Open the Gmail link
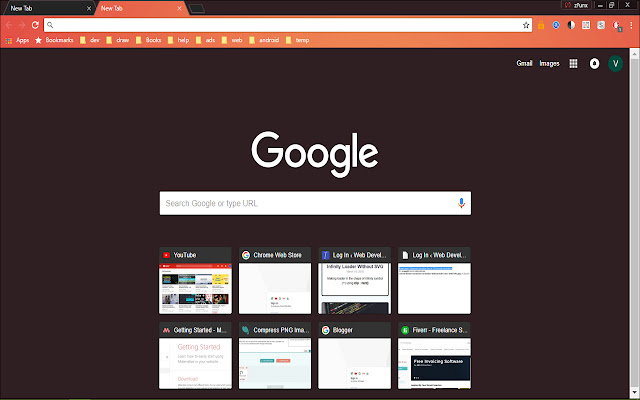Viewport: 640px width, 400px height. [x=524, y=64]
